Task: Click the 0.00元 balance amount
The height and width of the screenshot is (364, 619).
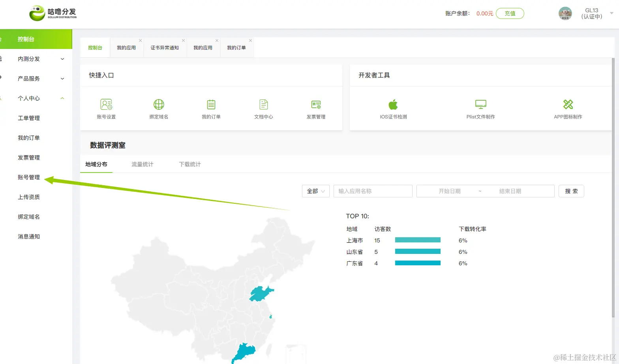Action: (x=485, y=13)
